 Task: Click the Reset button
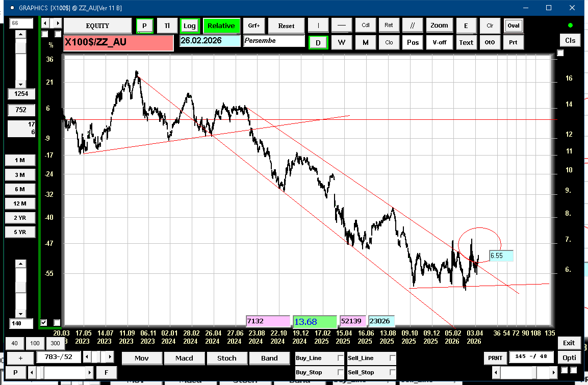(x=286, y=25)
